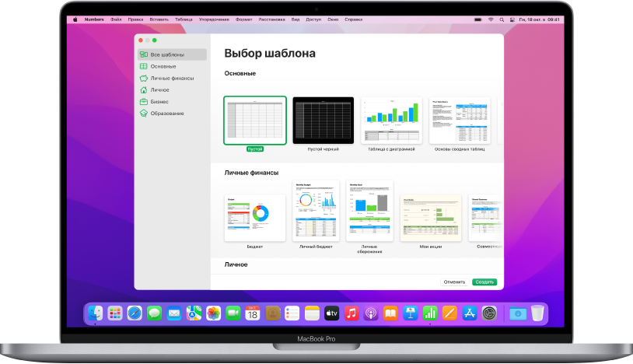Choose the Бюджет template
Viewport: 633px width, 364px height.
click(x=255, y=218)
